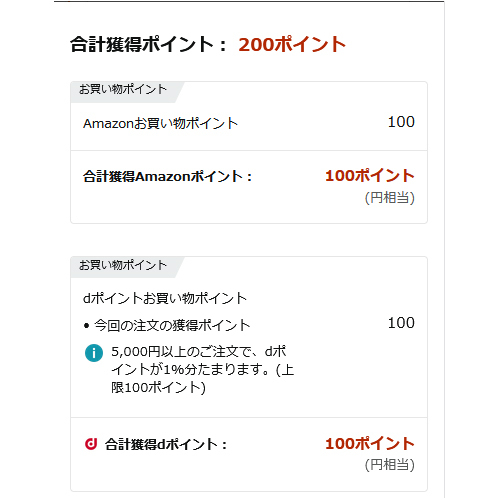Select the first お買い物ポイント tab label
Screen dimensions: 500x500
(x=123, y=89)
